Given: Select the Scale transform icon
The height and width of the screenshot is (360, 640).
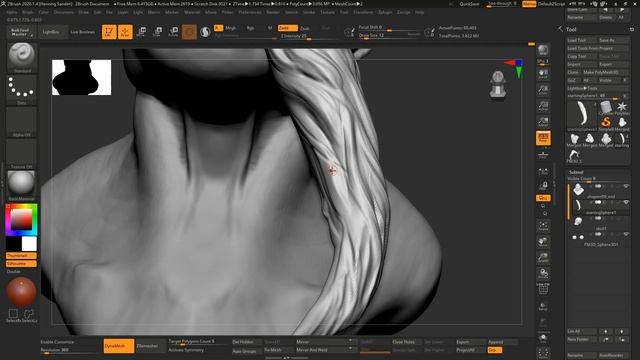Looking at the screenshot, I should click(157, 32).
